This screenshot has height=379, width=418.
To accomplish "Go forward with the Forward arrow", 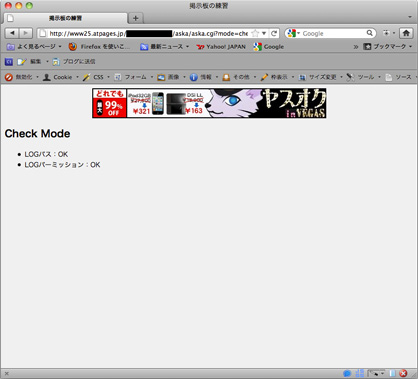I will (26, 33).
